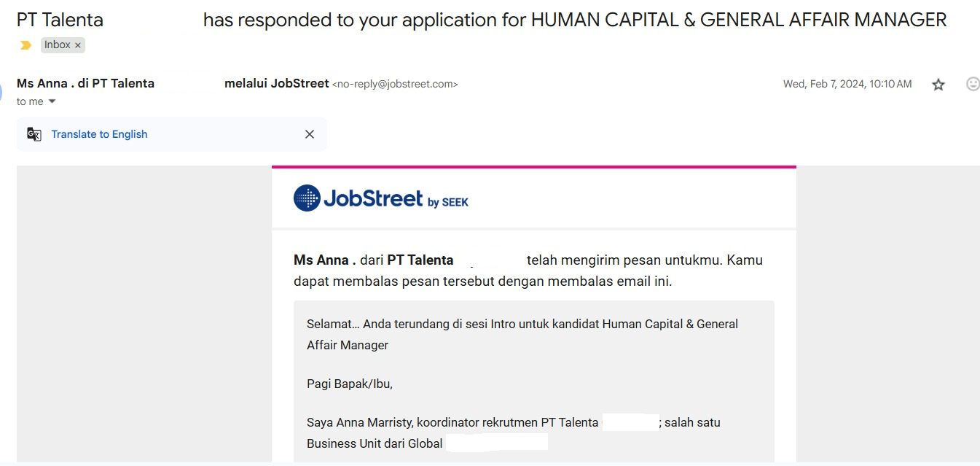Expand the 'to me' recipient details arrow
This screenshot has height=466, width=980.
(x=52, y=101)
